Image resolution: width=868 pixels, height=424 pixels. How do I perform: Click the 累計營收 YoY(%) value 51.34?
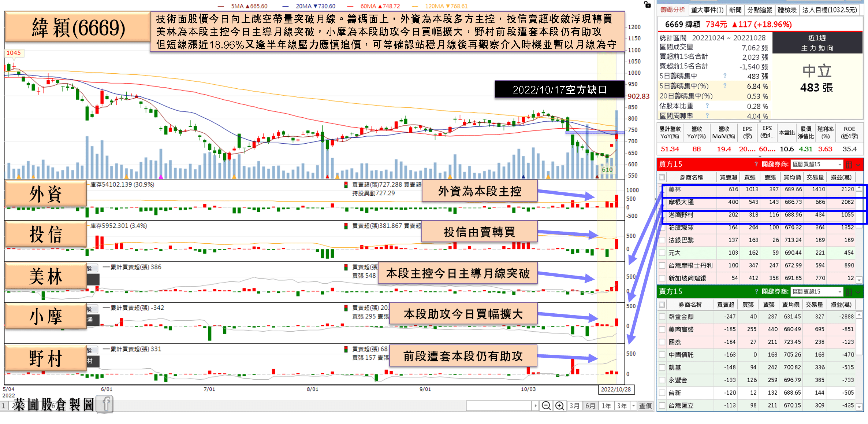click(x=670, y=149)
